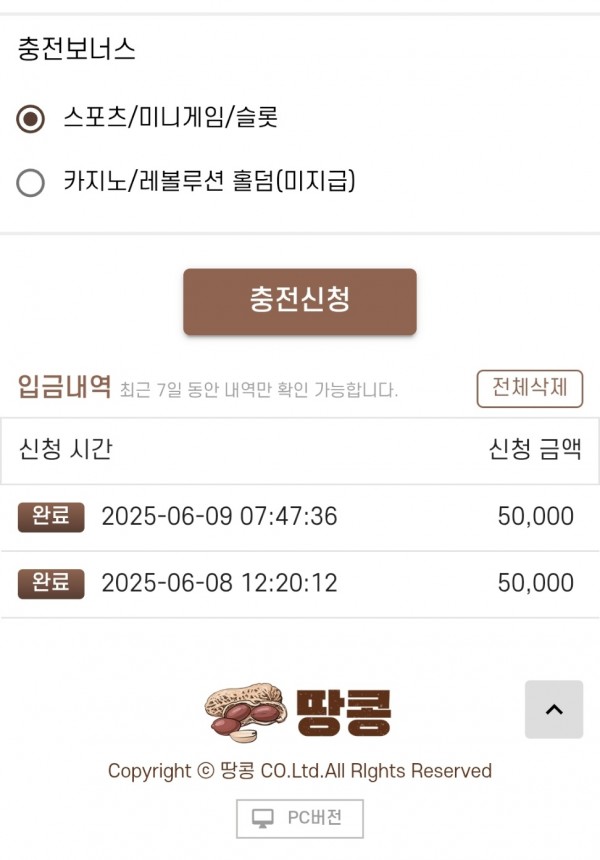600x860 pixels.
Task: Click the 50,000 amount for 2025-06-09
Action: pyautogui.click(x=536, y=516)
